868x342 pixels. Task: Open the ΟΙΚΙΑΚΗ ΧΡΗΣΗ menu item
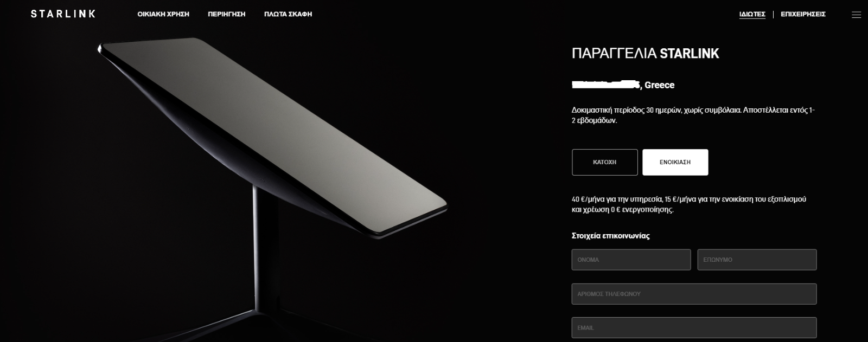click(163, 14)
